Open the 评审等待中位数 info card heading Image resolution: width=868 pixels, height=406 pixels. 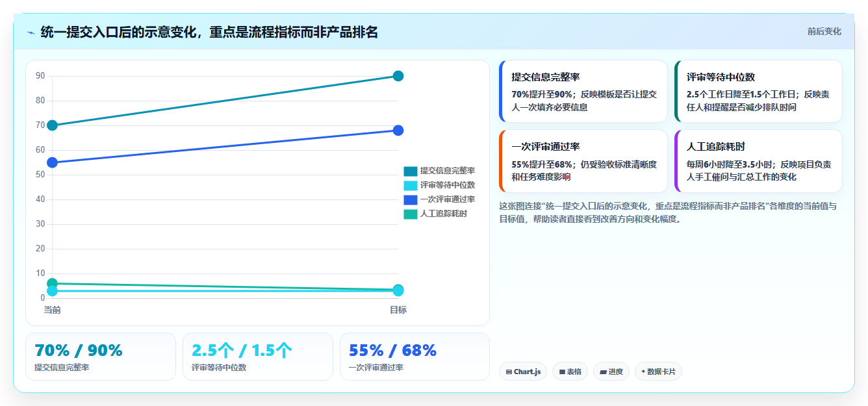pos(721,77)
